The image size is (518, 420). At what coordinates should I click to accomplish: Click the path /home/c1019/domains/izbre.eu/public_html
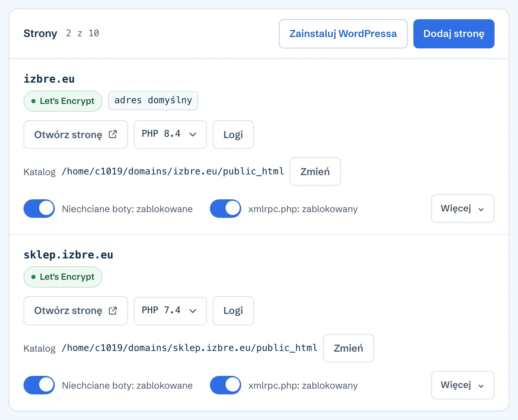[x=173, y=172]
